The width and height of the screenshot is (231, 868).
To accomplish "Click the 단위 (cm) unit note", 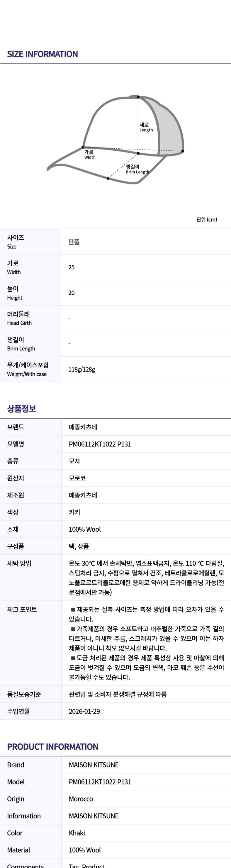I will click(x=206, y=219).
